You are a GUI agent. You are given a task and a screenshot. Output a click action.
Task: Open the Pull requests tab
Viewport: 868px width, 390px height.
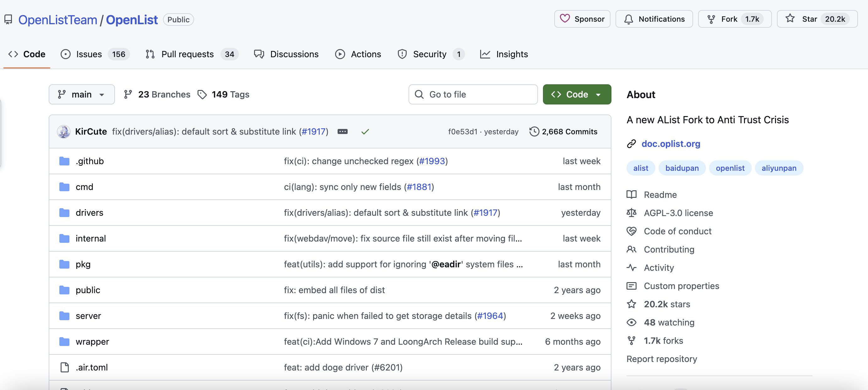click(x=187, y=54)
